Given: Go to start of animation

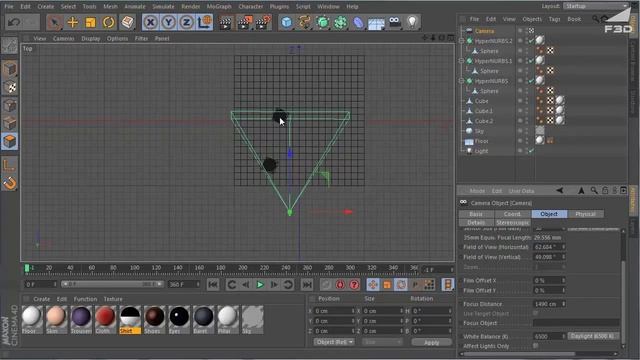Looking at the screenshot, I should 213,284.
